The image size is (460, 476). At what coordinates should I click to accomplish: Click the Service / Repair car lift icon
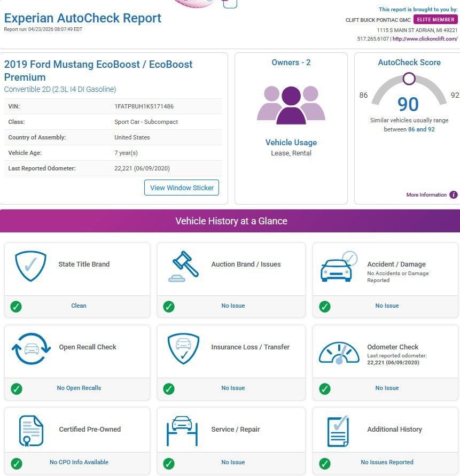coord(182,431)
